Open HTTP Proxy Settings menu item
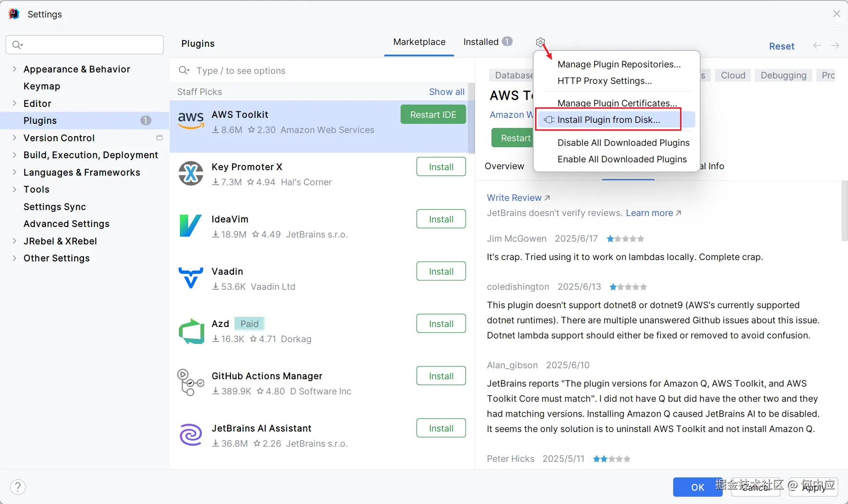 (x=604, y=81)
